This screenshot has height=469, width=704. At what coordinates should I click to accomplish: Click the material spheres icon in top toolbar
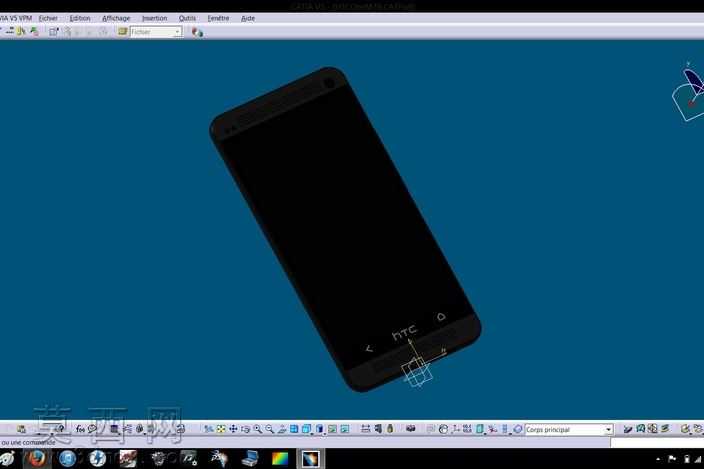[197, 32]
